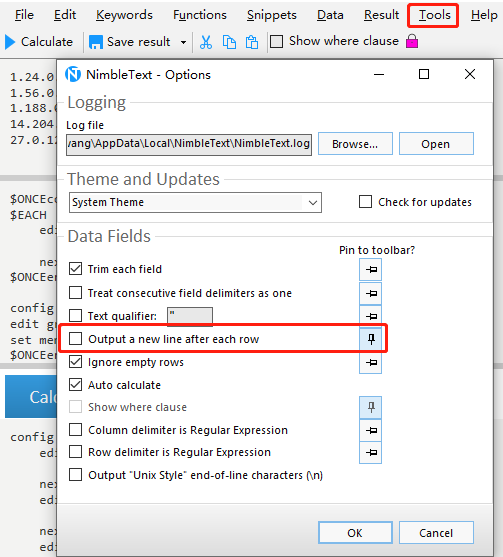Open the Tools menu
Screen dimensions: 503x557
(x=434, y=15)
